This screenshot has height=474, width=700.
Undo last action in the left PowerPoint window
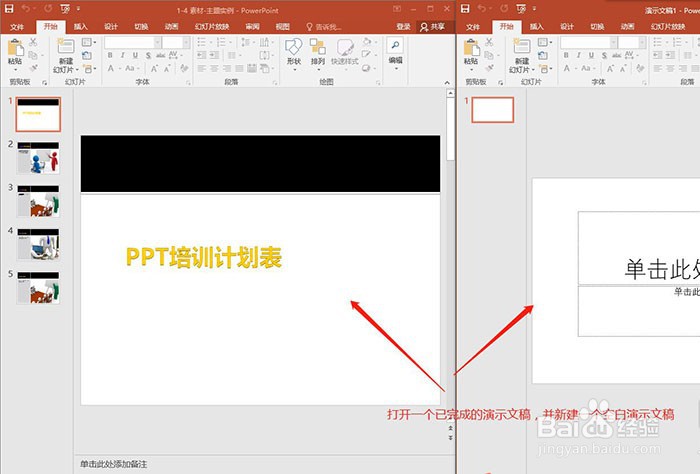click(x=26, y=8)
